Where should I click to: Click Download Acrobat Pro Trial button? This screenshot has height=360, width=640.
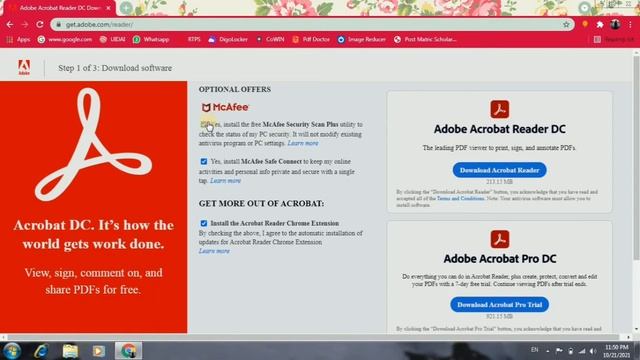click(499, 304)
